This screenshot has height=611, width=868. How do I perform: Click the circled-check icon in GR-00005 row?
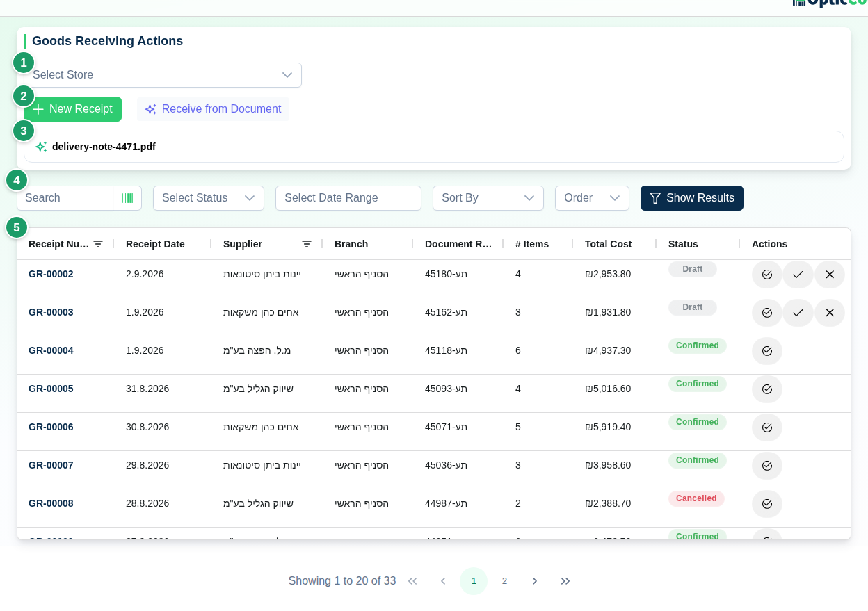coord(767,389)
